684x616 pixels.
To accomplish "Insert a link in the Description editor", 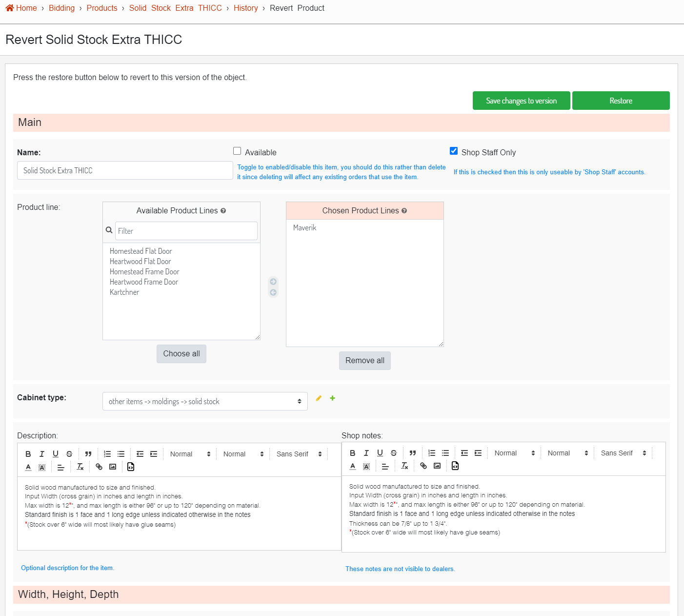I will 99,467.
